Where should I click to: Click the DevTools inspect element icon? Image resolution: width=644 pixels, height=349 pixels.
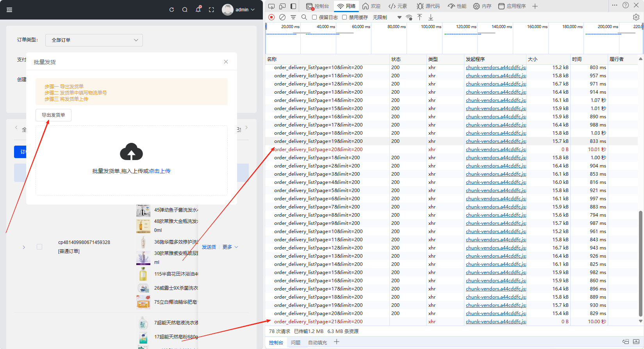(271, 6)
